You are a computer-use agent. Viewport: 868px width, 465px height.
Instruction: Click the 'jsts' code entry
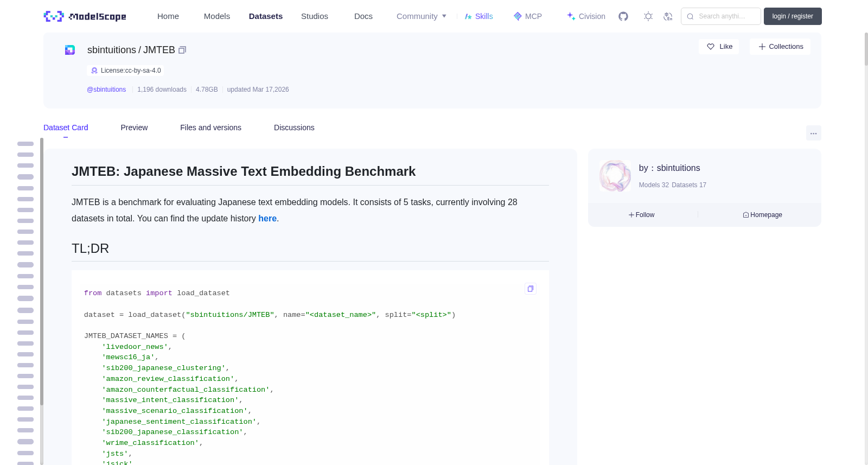[x=115, y=454]
